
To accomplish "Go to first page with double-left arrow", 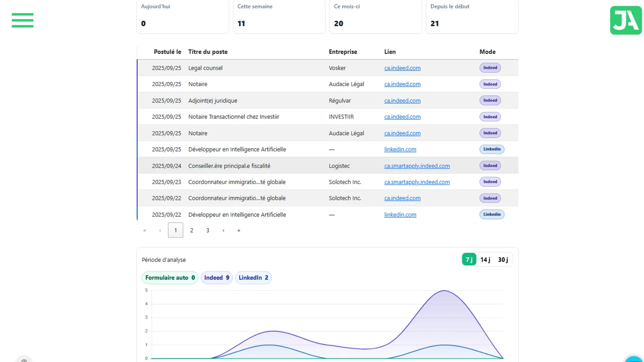I will click(x=144, y=230).
